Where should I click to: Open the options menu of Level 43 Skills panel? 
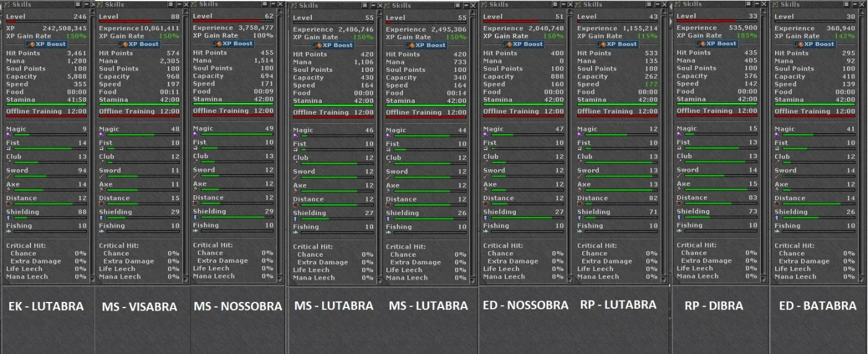coord(649,4)
